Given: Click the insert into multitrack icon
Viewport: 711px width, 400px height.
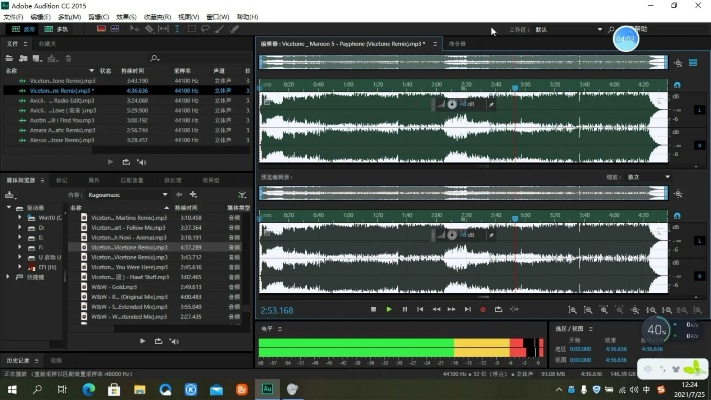Looking at the screenshot, I should [x=53, y=58].
